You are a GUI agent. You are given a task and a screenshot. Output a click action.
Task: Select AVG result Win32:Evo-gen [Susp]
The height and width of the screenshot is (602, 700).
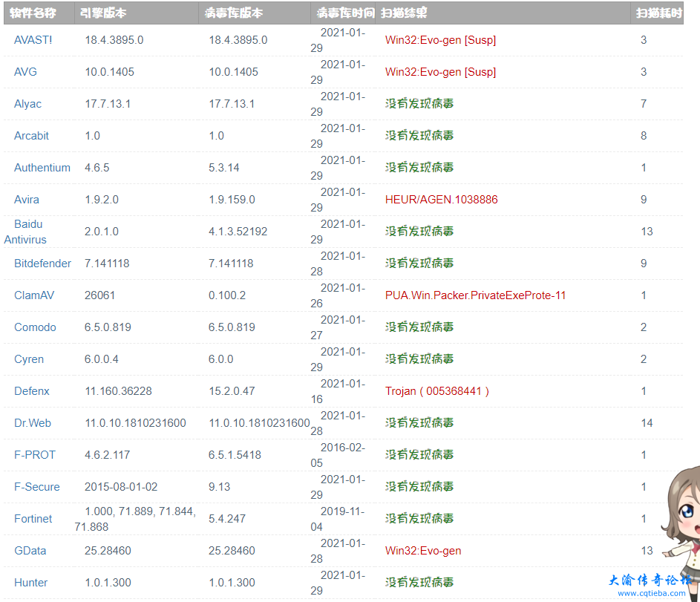440,72
